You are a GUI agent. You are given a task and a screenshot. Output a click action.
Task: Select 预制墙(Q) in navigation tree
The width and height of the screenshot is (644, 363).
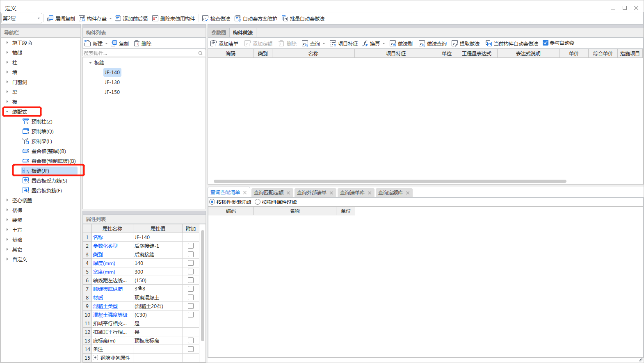click(42, 132)
